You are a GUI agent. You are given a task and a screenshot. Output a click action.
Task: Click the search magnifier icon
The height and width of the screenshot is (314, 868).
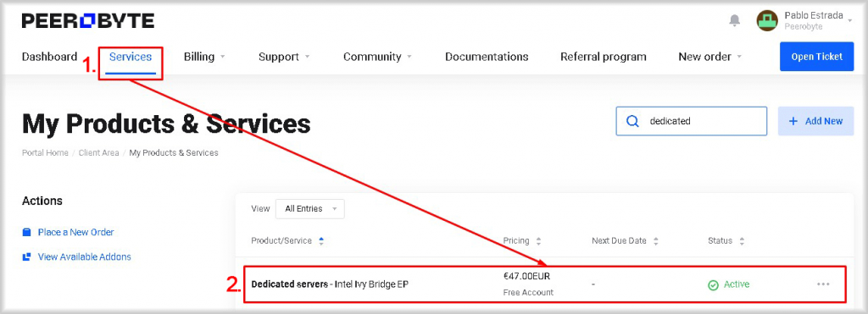pos(632,121)
